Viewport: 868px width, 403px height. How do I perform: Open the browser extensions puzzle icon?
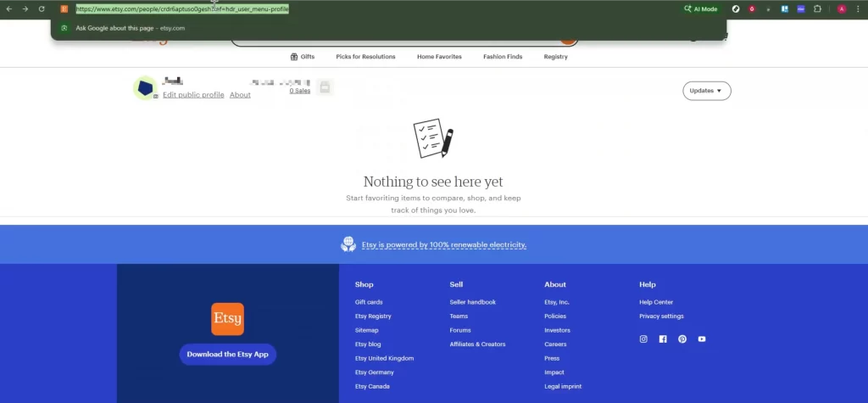click(817, 8)
